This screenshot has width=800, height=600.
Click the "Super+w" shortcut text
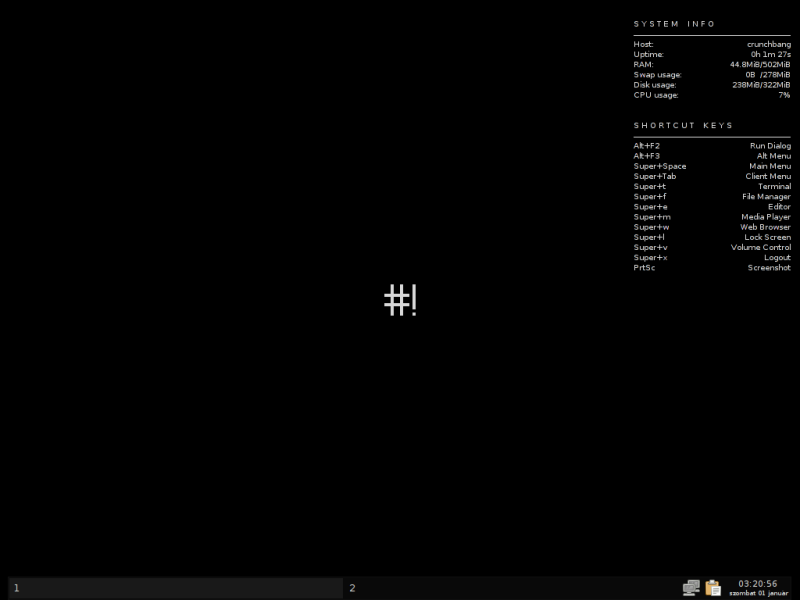652,227
